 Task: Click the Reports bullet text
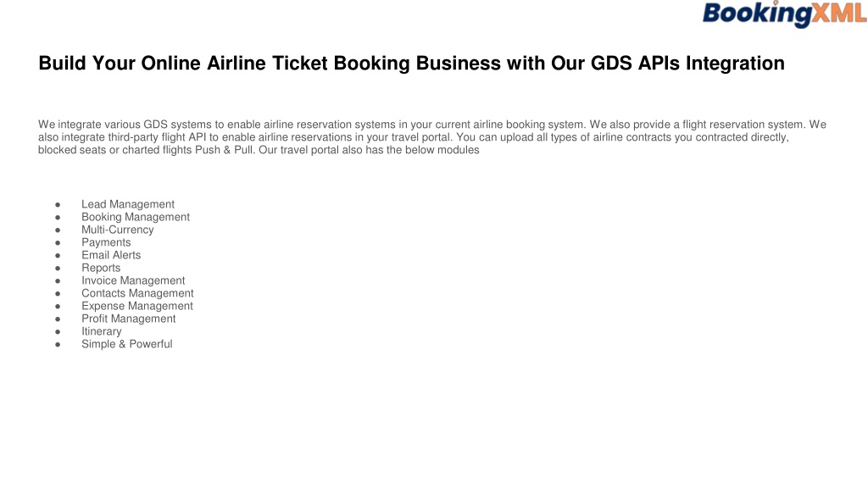(x=101, y=268)
